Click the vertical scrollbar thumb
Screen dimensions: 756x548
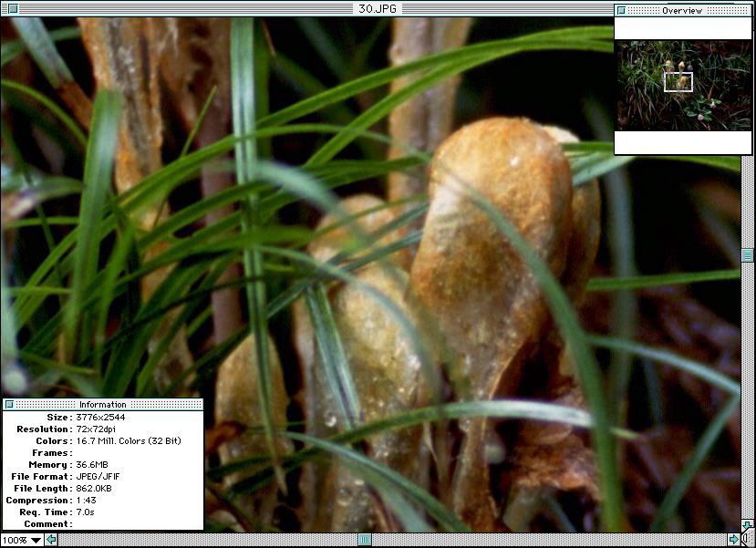click(x=747, y=255)
